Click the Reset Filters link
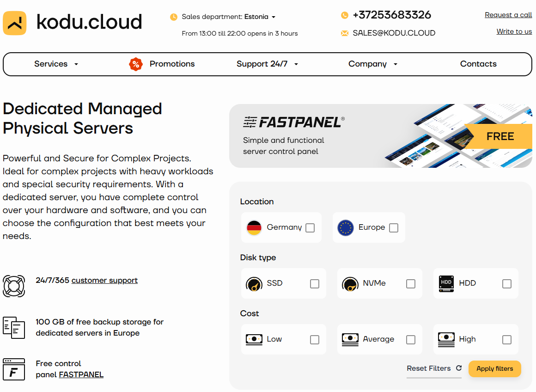Screen dimensions: 536x392 pyautogui.click(x=429, y=368)
